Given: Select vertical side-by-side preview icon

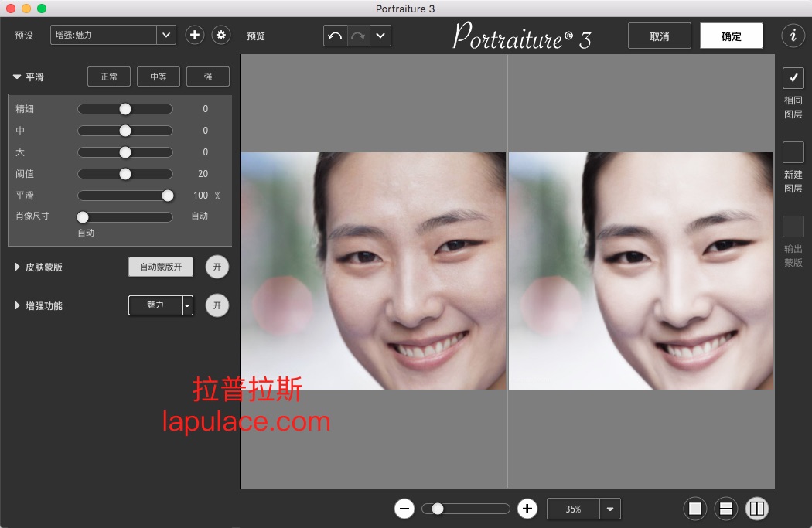Looking at the screenshot, I should 757,509.
